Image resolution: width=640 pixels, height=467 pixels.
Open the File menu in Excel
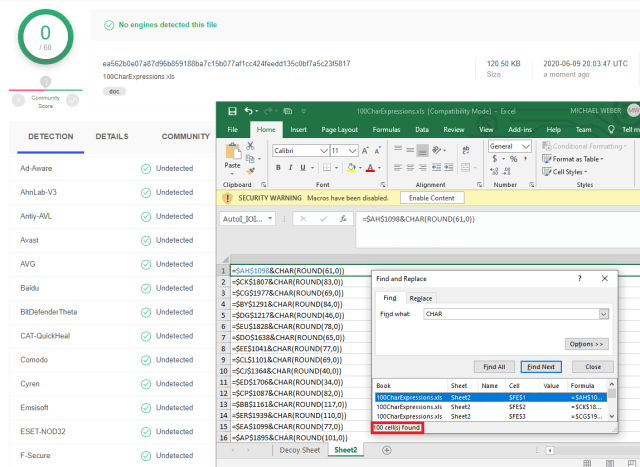point(233,130)
